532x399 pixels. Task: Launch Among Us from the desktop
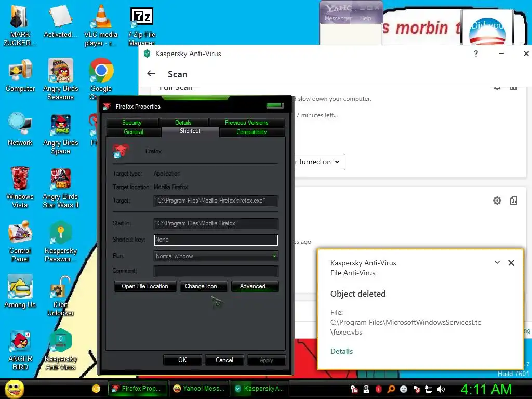point(20,291)
